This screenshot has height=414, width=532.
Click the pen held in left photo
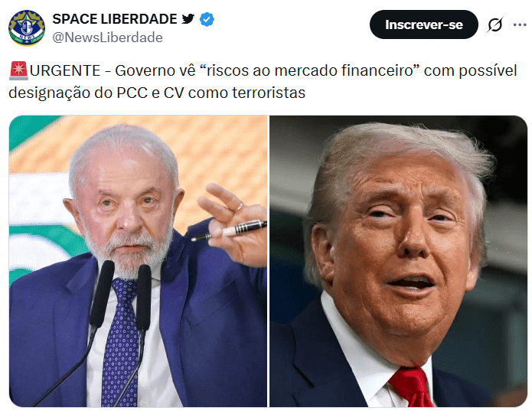coord(229,231)
